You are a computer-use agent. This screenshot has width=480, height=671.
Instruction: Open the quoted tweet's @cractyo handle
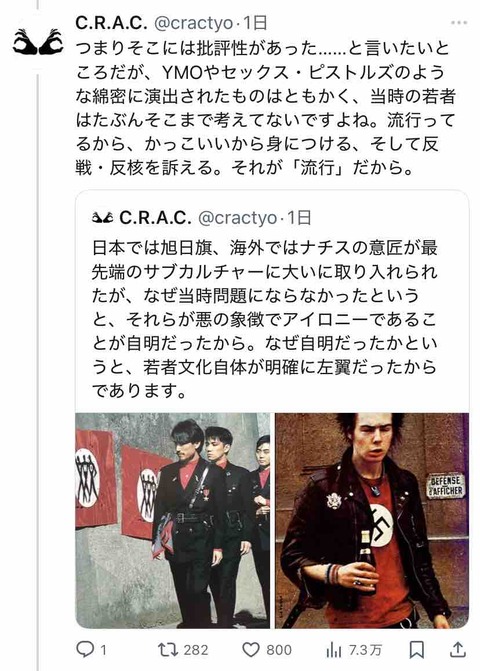coord(237,219)
